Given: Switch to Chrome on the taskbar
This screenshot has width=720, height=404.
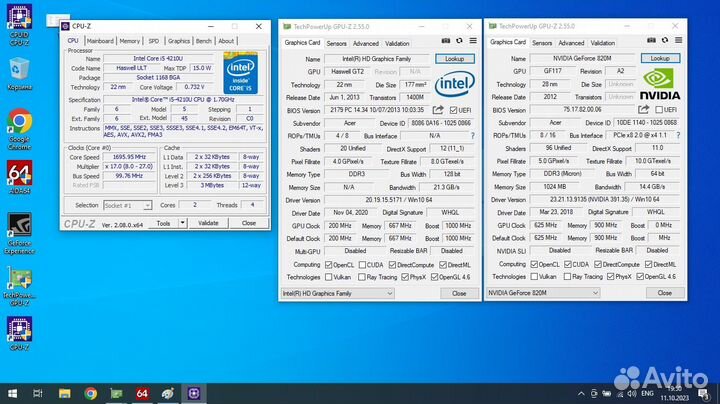Looking at the screenshot, I should coord(90,393).
